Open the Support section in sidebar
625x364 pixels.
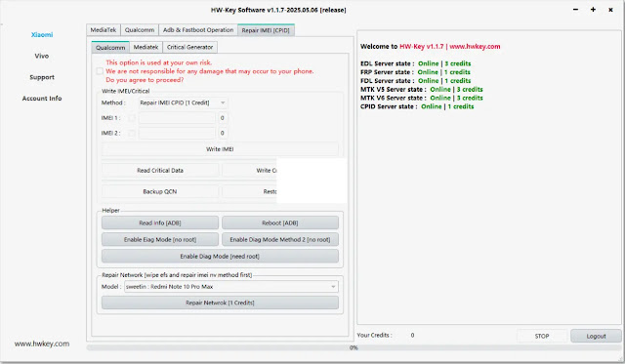(42, 77)
